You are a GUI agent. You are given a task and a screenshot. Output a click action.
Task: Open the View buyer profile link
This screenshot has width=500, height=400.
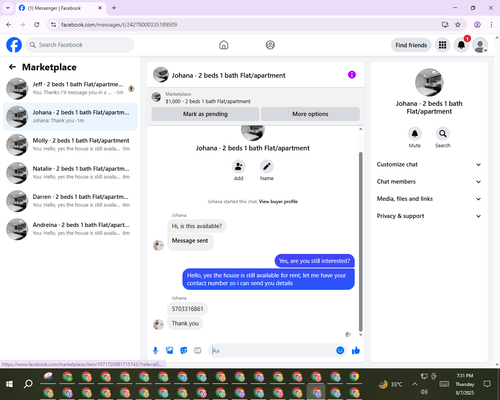(x=278, y=201)
